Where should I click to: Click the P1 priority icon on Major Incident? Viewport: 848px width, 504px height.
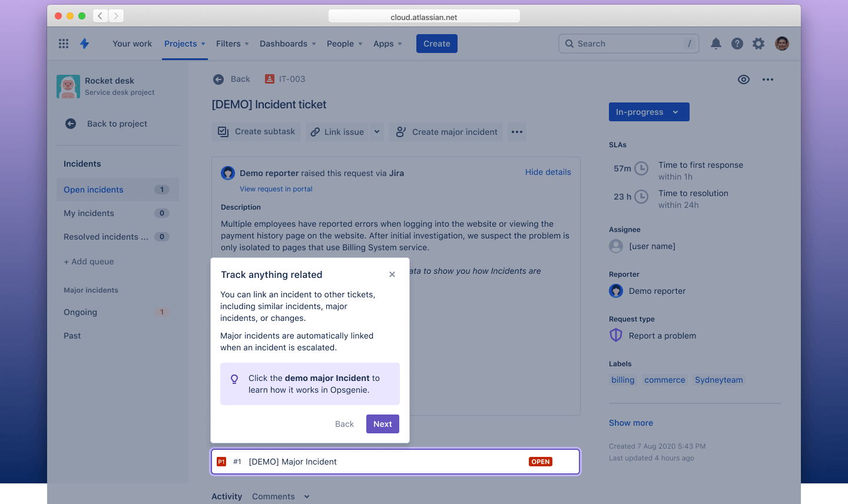[x=221, y=462]
